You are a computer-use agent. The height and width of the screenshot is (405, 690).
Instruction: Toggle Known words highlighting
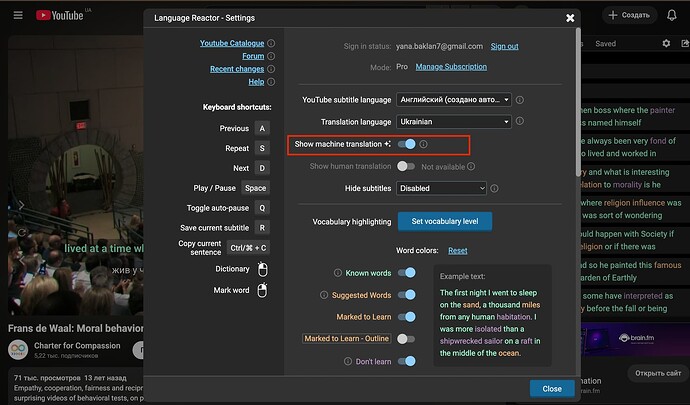click(406, 272)
